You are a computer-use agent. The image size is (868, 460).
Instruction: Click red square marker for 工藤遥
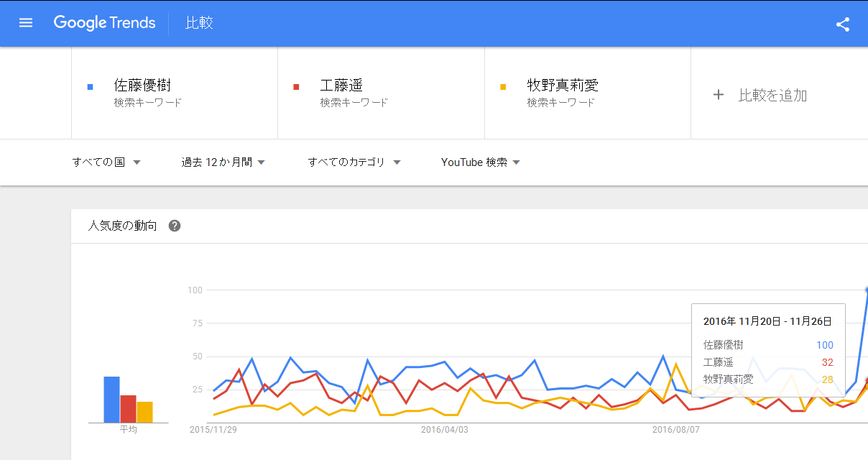click(296, 87)
